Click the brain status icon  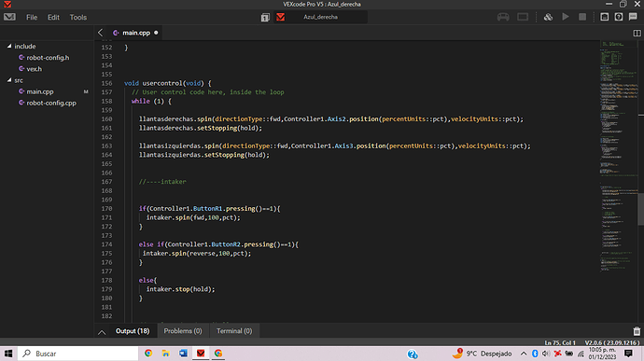523,17
